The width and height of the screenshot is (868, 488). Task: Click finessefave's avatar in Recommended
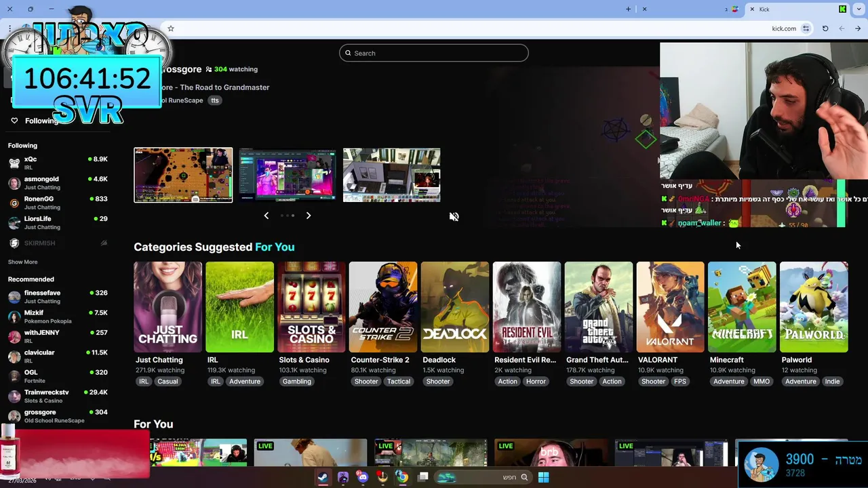pos(14,297)
